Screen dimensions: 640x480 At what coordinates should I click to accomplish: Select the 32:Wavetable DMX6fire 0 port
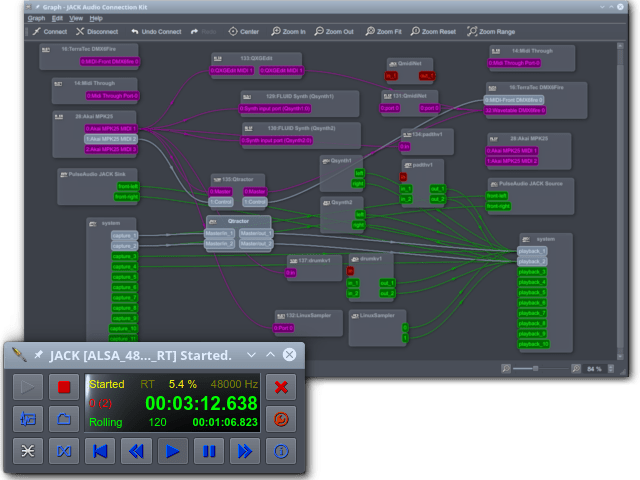(x=515, y=110)
